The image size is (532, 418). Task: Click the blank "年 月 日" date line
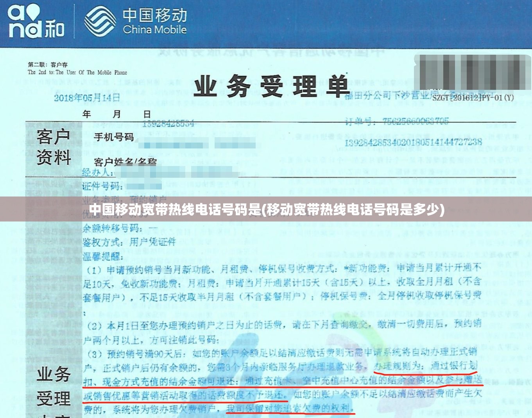click(116, 114)
